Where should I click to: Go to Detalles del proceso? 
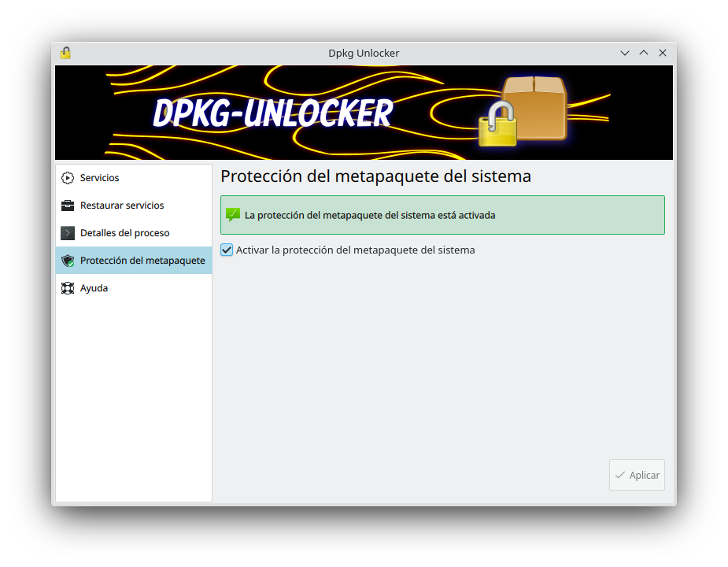click(x=124, y=233)
